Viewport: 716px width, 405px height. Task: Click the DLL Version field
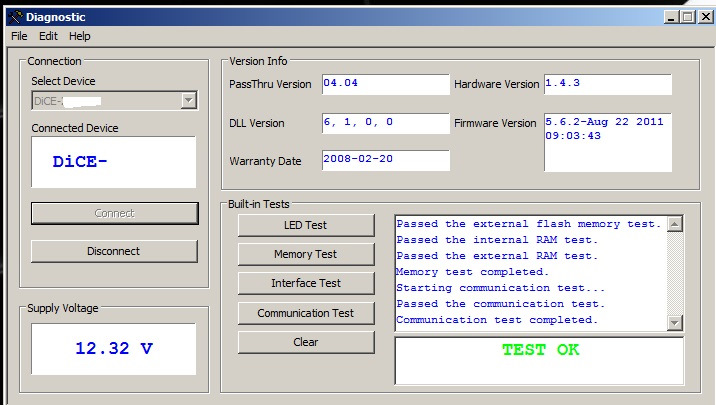(x=385, y=123)
